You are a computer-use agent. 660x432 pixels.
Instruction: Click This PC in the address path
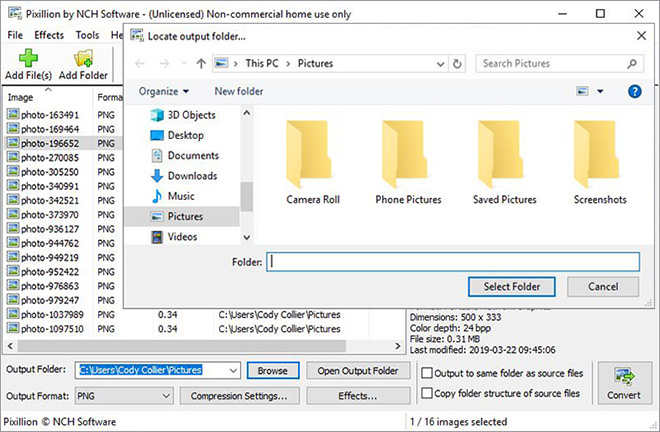[262, 64]
